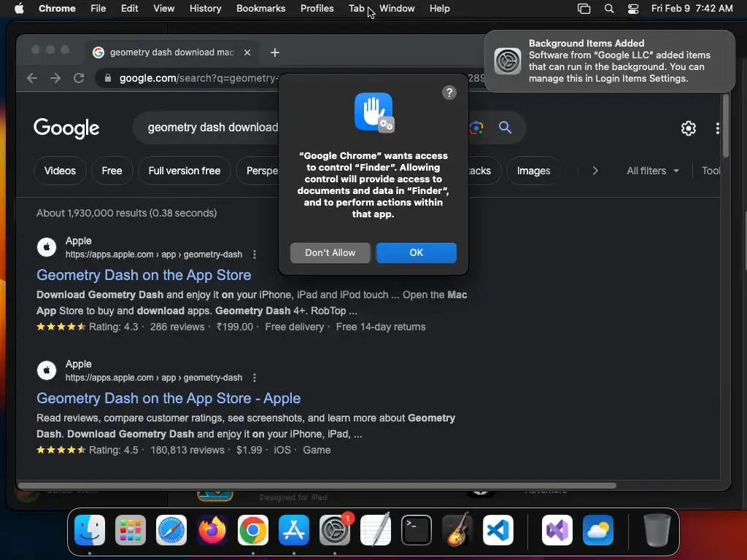Close the geometry dash tab
This screenshot has width=747, height=560.
[x=247, y=52]
